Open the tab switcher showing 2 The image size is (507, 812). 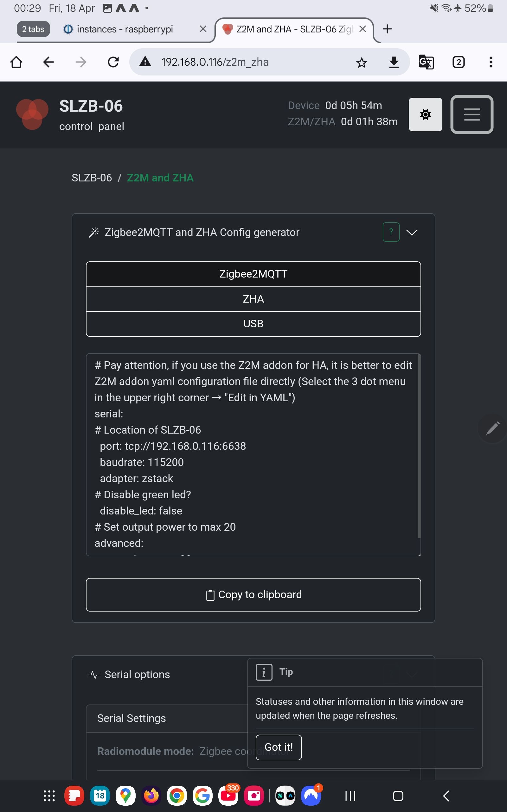(x=459, y=62)
